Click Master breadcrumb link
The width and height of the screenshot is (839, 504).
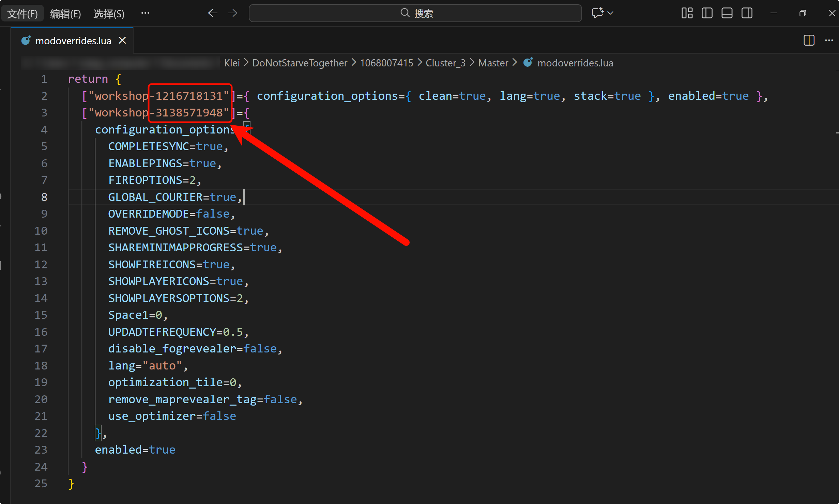(493, 63)
